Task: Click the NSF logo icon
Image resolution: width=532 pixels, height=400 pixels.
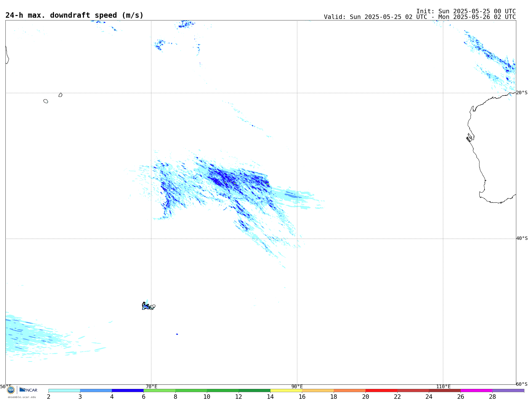Action: [x=11, y=390]
